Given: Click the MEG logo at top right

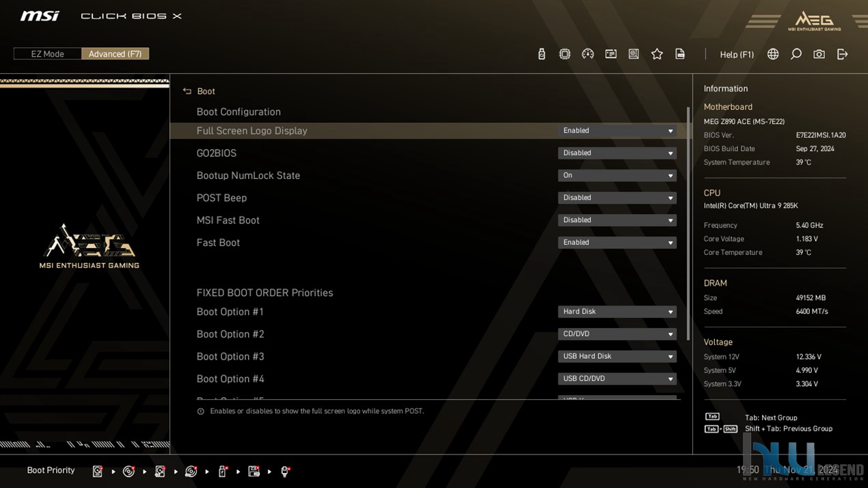Looking at the screenshot, I should [813, 21].
